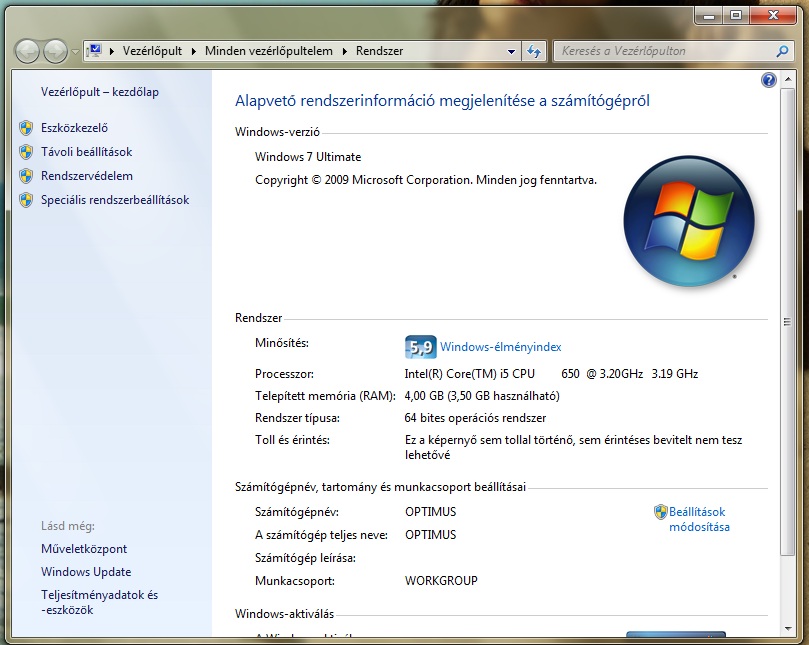Image resolution: width=809 pixels, height=645 pixels.
Task: Click the Forward navigation arrow
Action: pyautogui.click(x=55, y=51)
